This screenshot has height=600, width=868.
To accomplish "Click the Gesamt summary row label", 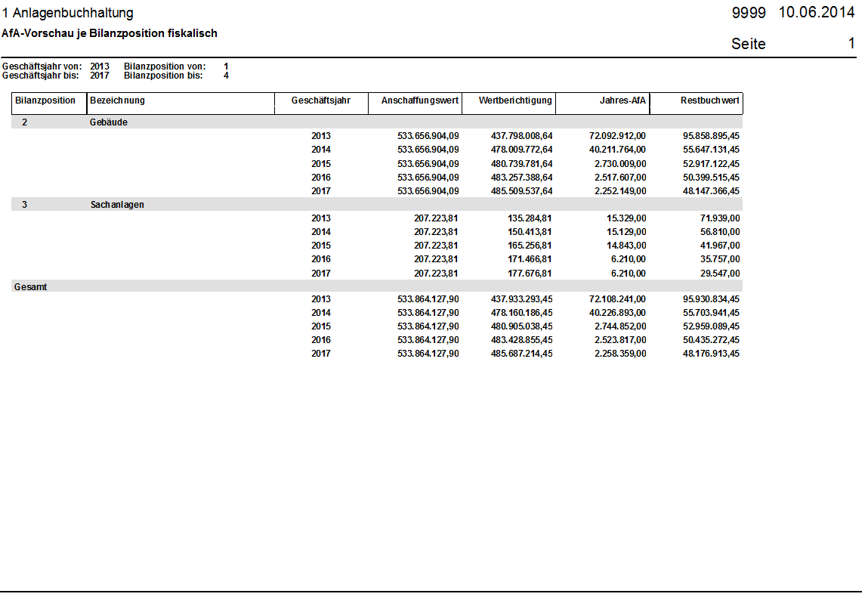I will tap(30, 287).
